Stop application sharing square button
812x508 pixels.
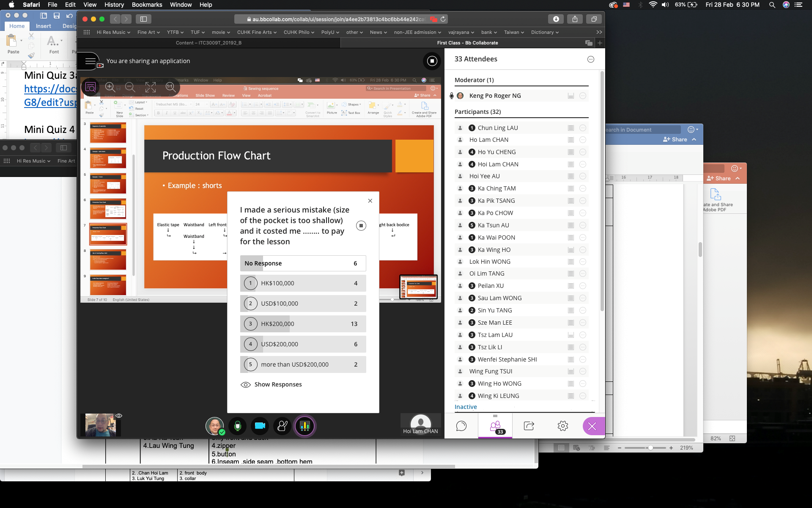pos(432,61)
